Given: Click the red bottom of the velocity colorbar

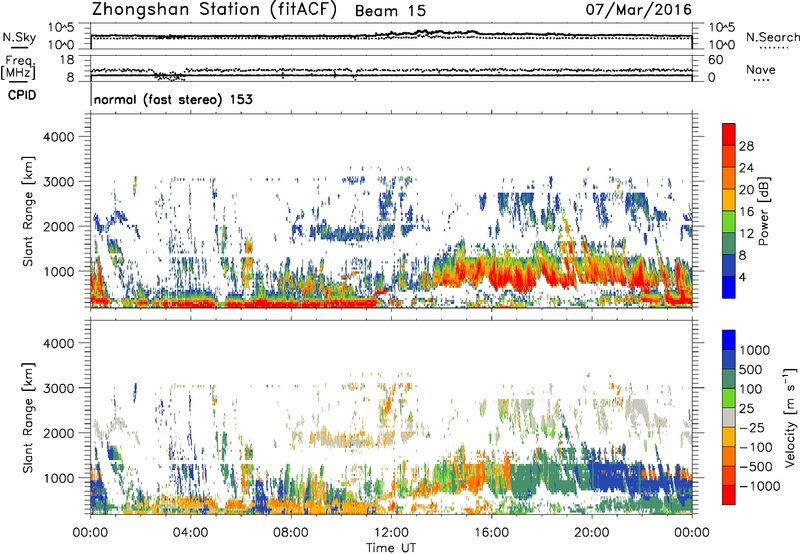Looking at the screenshot, I should [x=729, y=495].
